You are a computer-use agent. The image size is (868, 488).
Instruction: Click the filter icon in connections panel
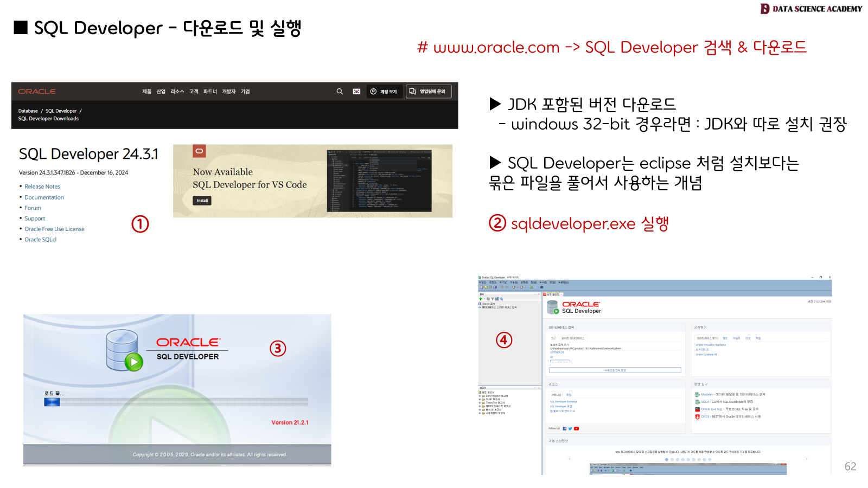(493, 299)
